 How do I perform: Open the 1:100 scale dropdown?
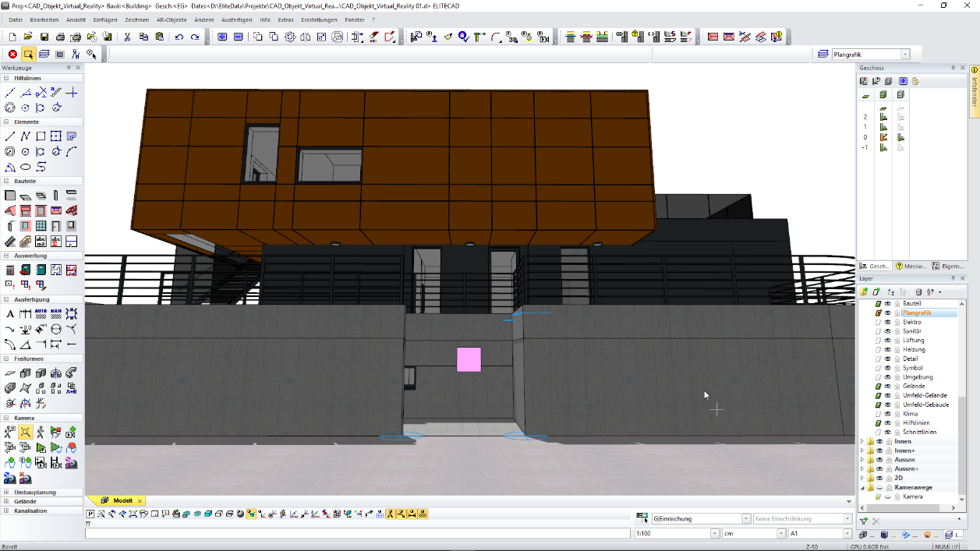tap(714, 534)
